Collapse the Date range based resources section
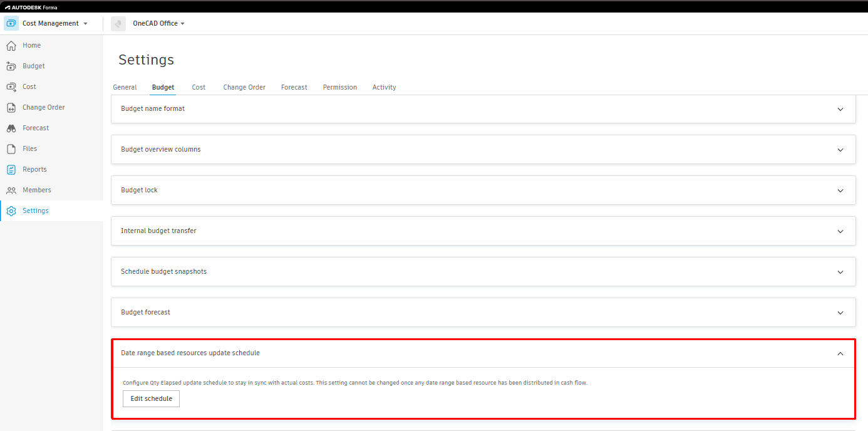This screenshot has height=431, width=868. pos(840,353)
